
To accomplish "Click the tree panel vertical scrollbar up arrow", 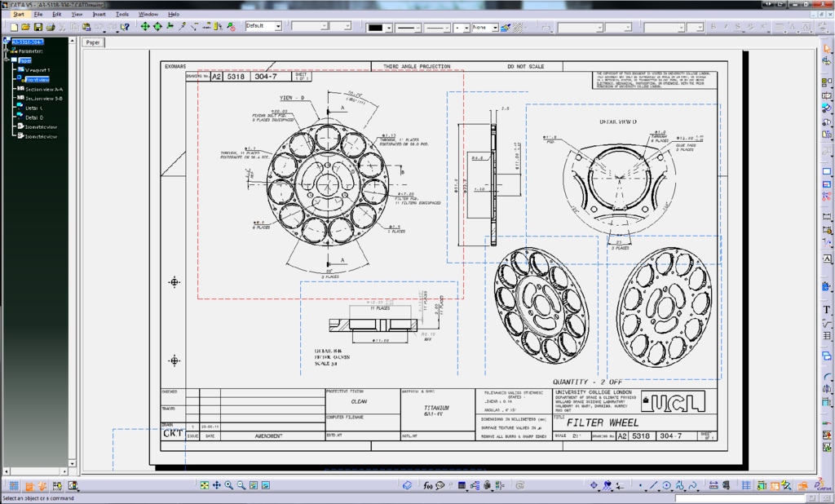I will [73, 41].
